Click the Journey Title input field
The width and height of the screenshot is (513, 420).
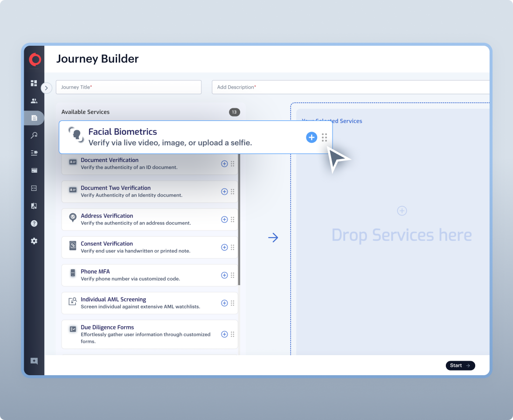(x=129, y=87)
